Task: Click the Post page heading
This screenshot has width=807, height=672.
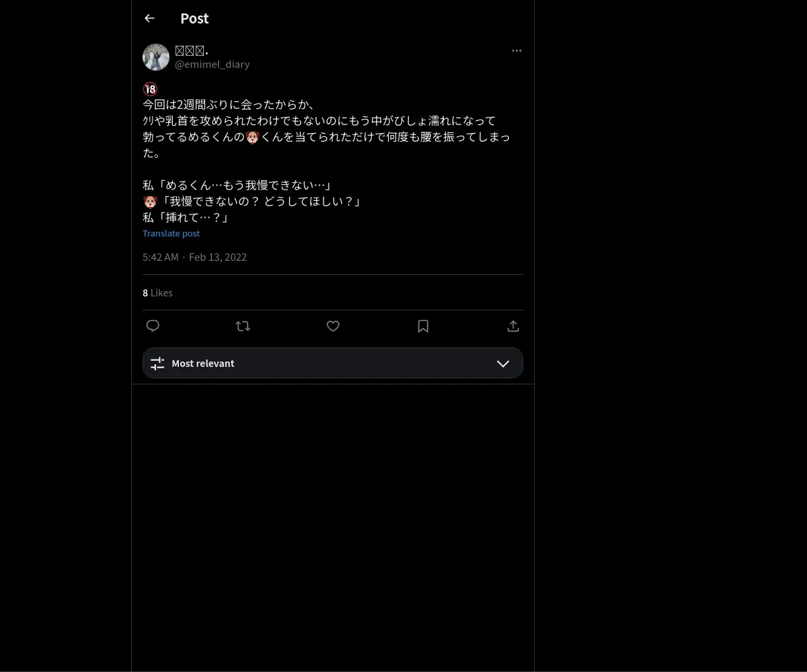Action: 194,19
